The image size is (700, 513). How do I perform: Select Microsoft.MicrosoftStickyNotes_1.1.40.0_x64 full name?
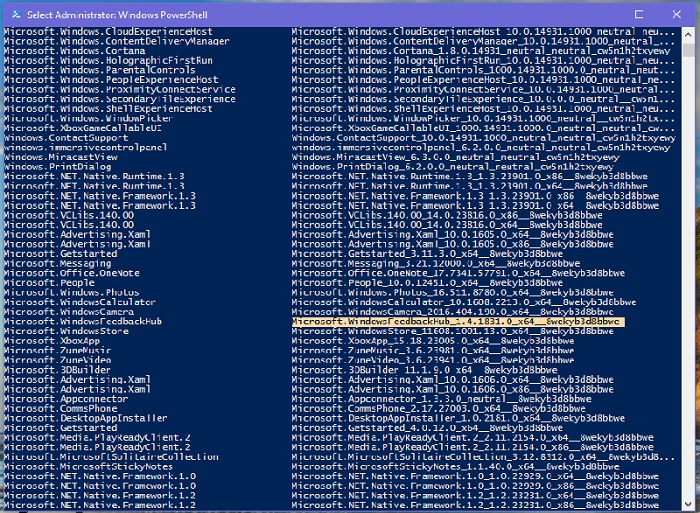455,467
